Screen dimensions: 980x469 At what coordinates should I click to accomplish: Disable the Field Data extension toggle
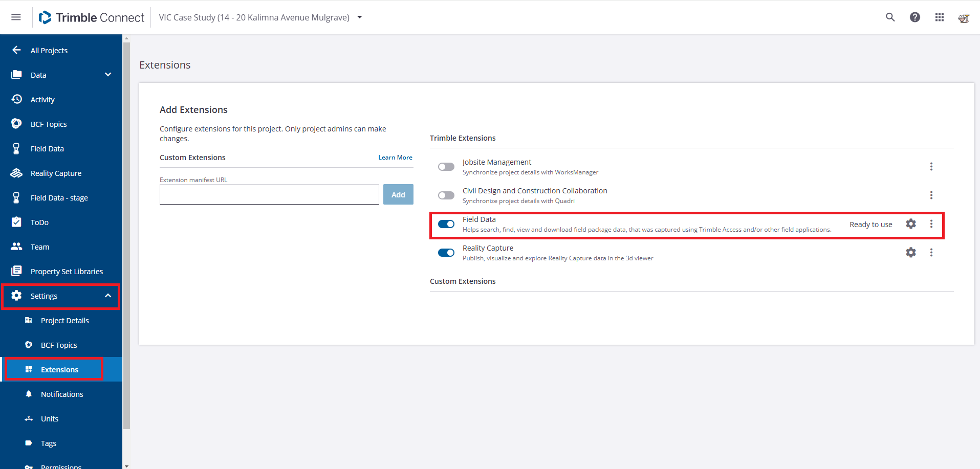[x=446, y=224]
